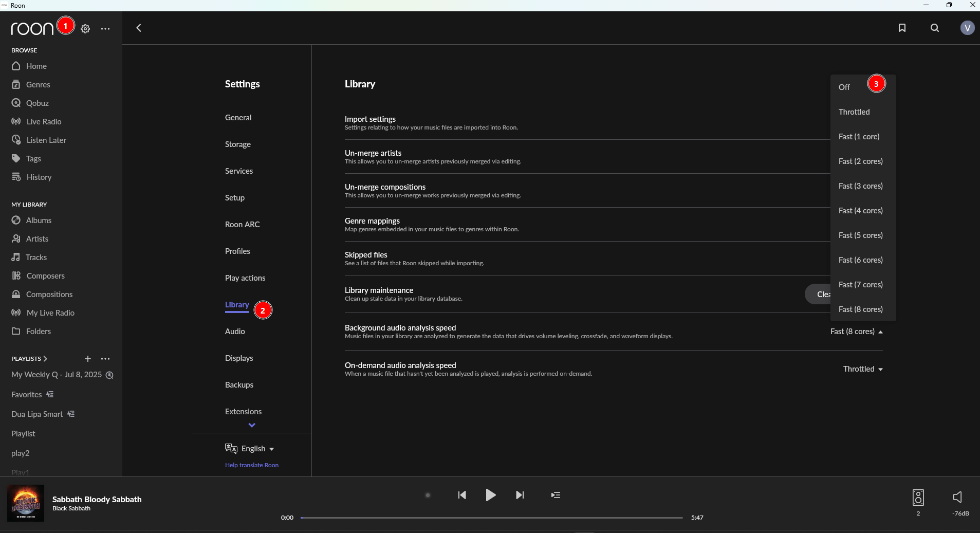The width and height of the screenshot is (980, 533).
Task: Click the Help translate Roon link
Action: (252, 465)
